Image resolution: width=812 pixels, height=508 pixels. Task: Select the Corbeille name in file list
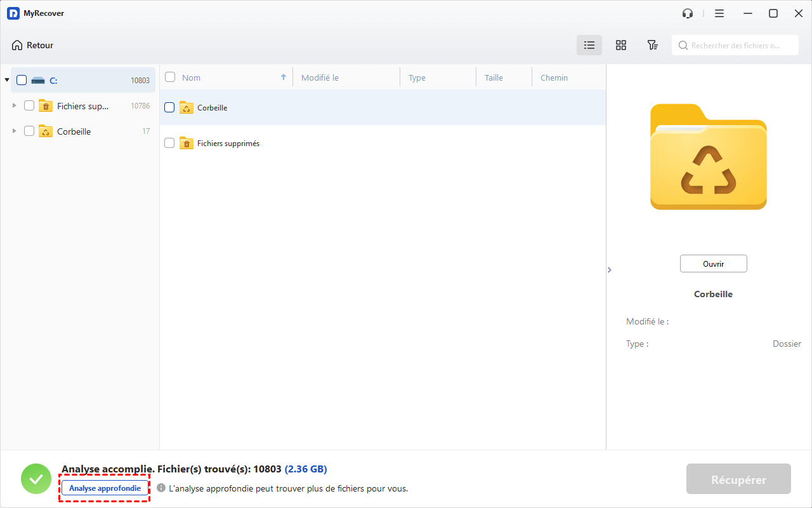(x=212, y=107)
